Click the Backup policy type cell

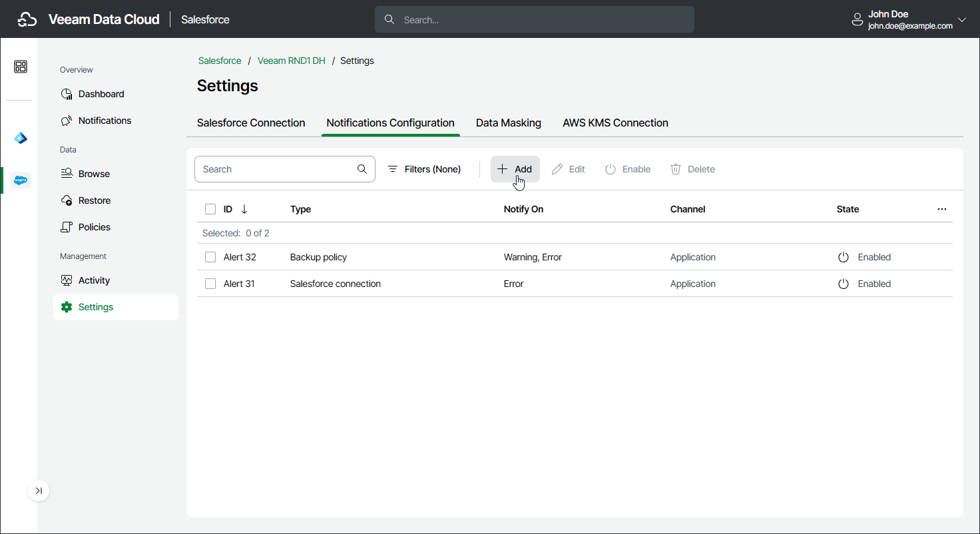pos(318,257)
